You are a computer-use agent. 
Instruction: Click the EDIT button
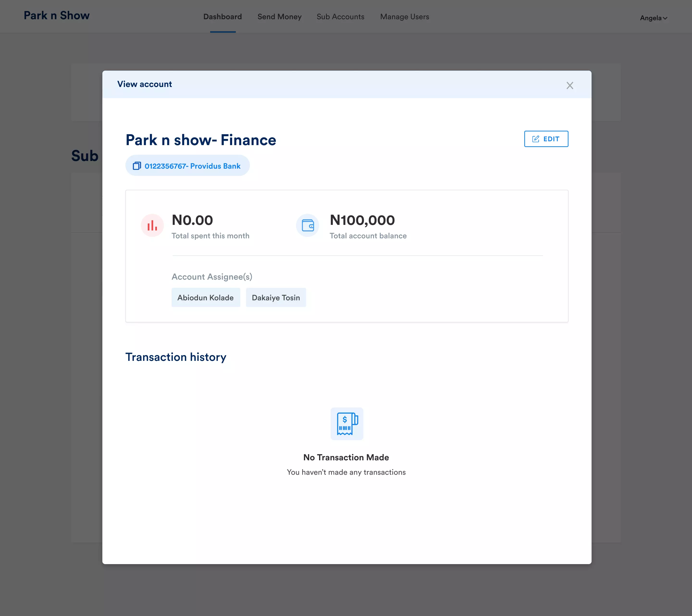coord(546,139)
